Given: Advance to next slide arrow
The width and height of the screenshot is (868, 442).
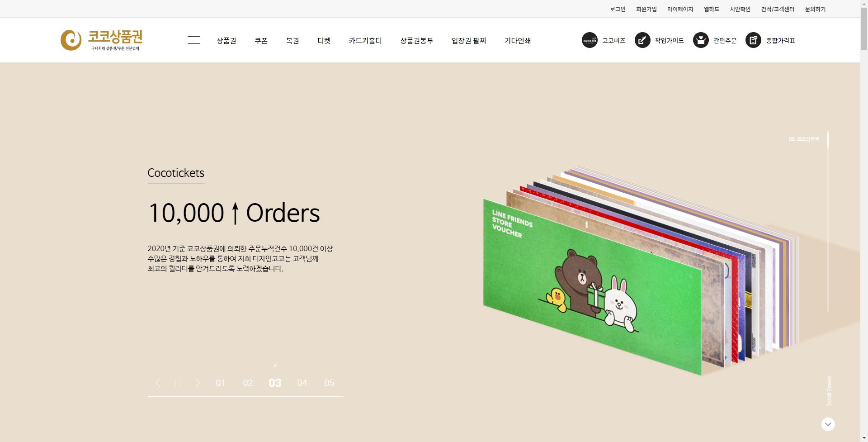Looking at the screenshot, I should tap(198, 383).
